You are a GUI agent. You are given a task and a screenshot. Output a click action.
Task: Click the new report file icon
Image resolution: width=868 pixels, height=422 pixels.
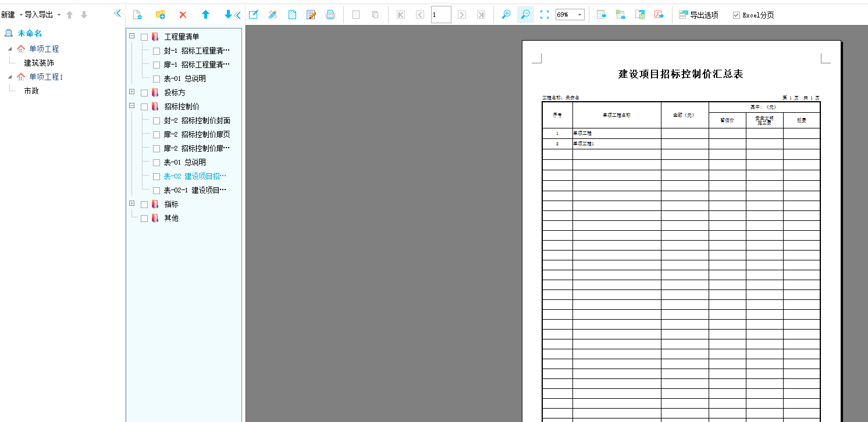137,15
